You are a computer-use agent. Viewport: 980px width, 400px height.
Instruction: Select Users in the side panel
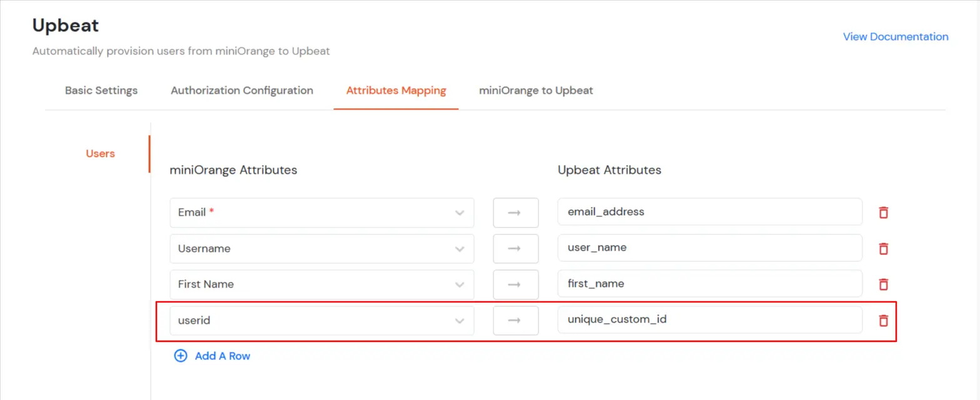(x=100, y=153)
